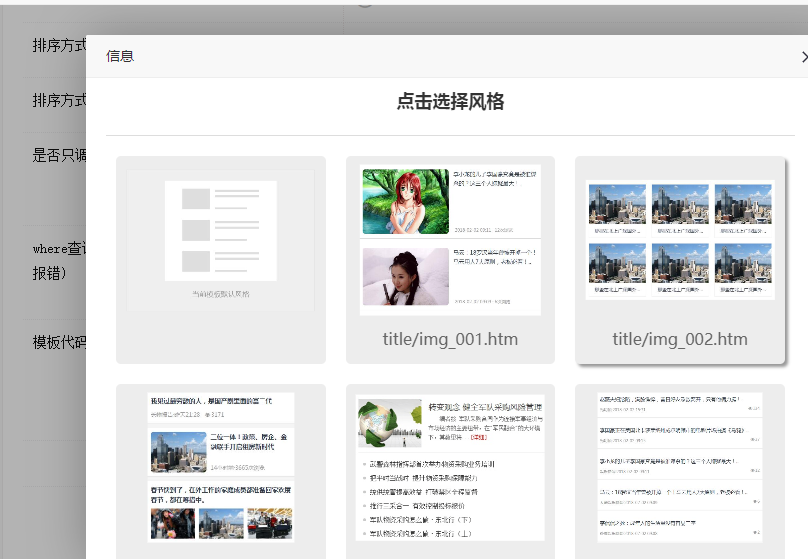808x559 pixels.
Task: Click the 点击选择风格 heading
Action: click(450, 101)
